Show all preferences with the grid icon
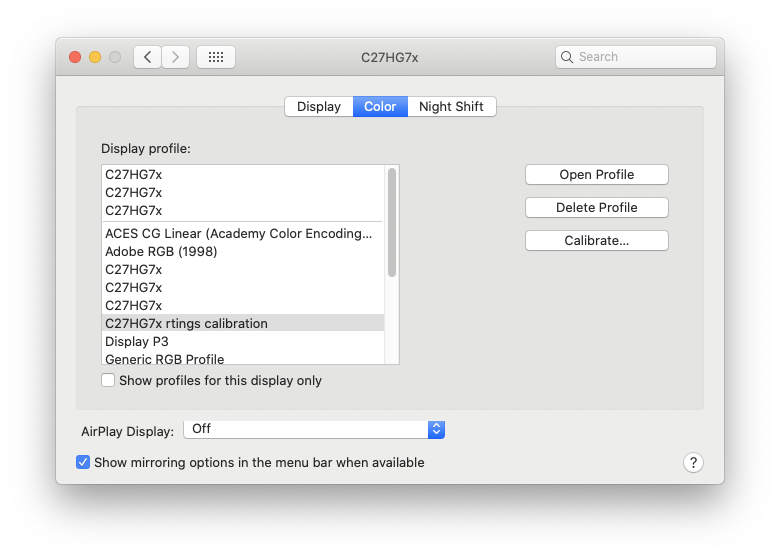This screenshot has width=780, height=558. 216,57
